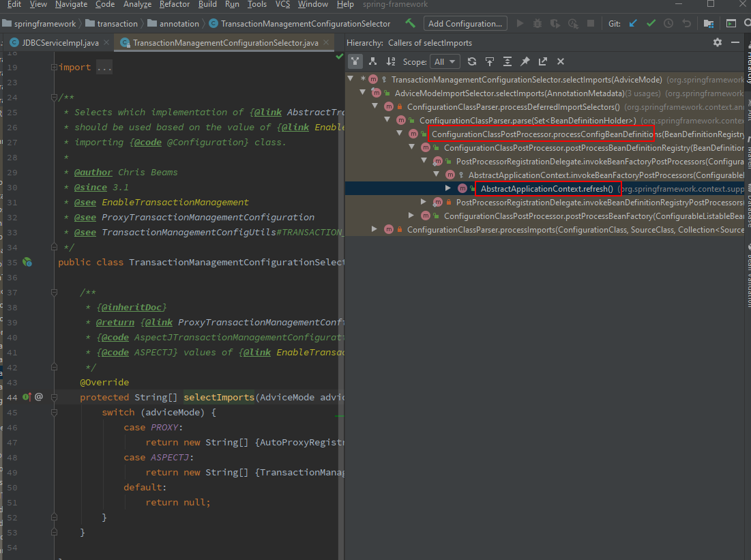Collapse postProcessBeanDefinitionRegistry node
751x560 pixels.
411,147
